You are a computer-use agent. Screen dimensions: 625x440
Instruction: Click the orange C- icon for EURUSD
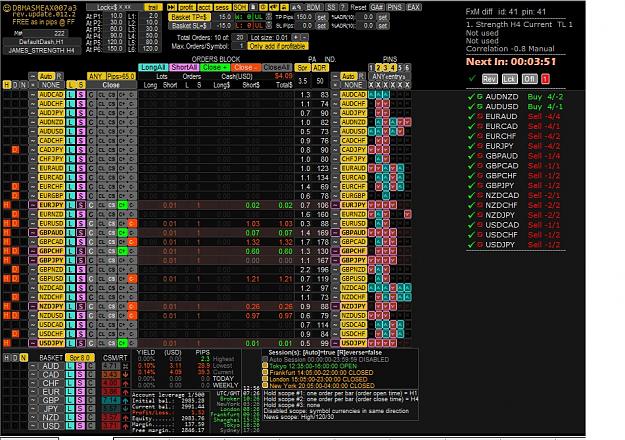[132, 223]
